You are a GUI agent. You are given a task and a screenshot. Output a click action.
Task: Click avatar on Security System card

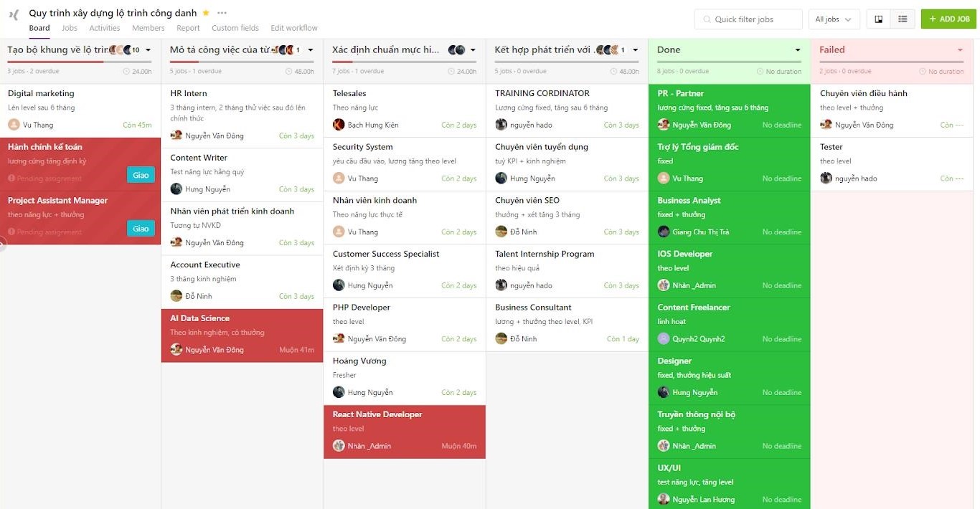point(339,179)
